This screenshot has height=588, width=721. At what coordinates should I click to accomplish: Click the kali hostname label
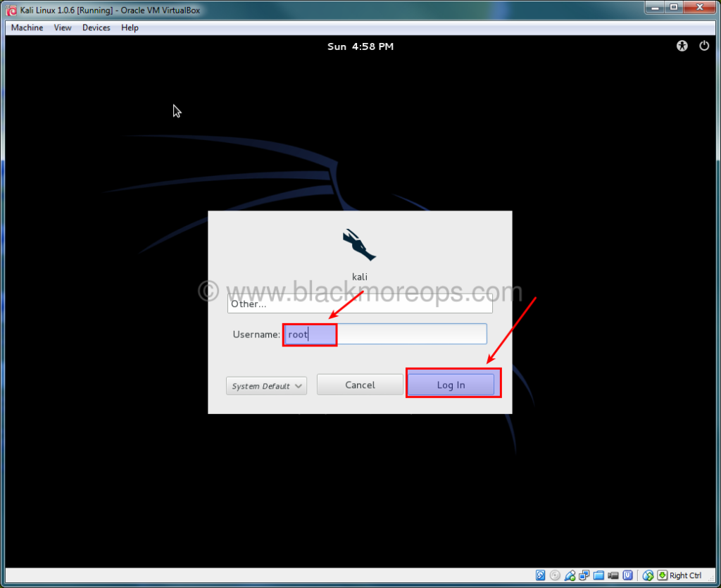tap(360, 277)
